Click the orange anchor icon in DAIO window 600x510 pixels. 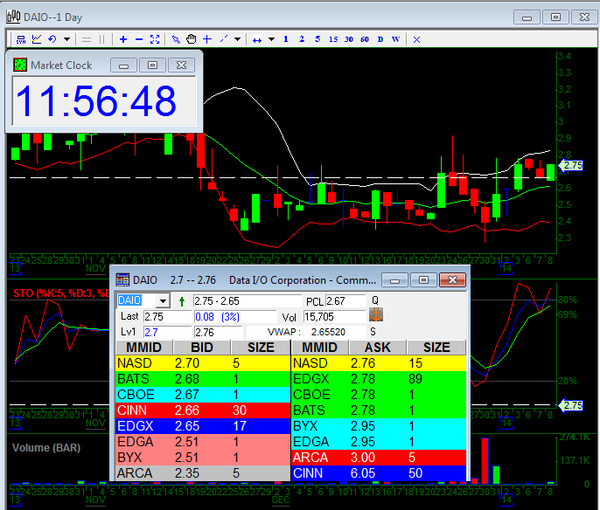pos(376,315)
